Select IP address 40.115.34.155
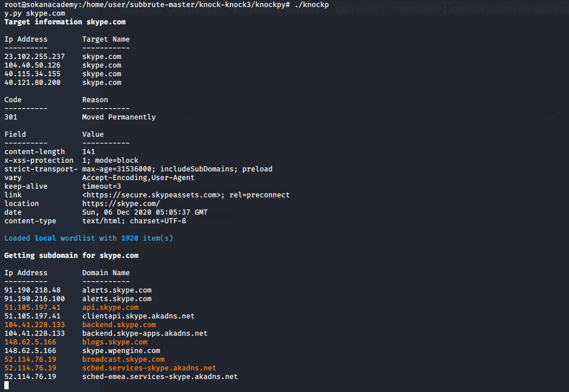This screenshot has height=392, width=569. (x=32, y=74)
